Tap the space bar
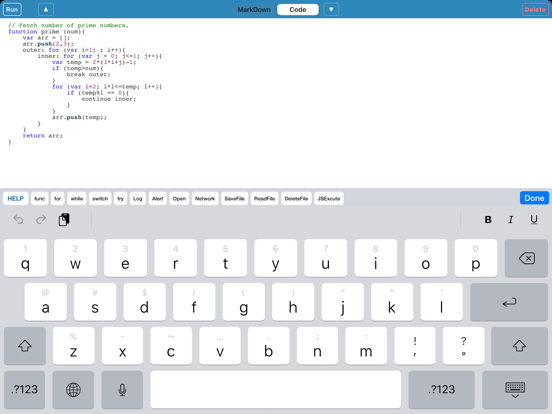Viewport: 552px width, 414px height. point(276,389)
